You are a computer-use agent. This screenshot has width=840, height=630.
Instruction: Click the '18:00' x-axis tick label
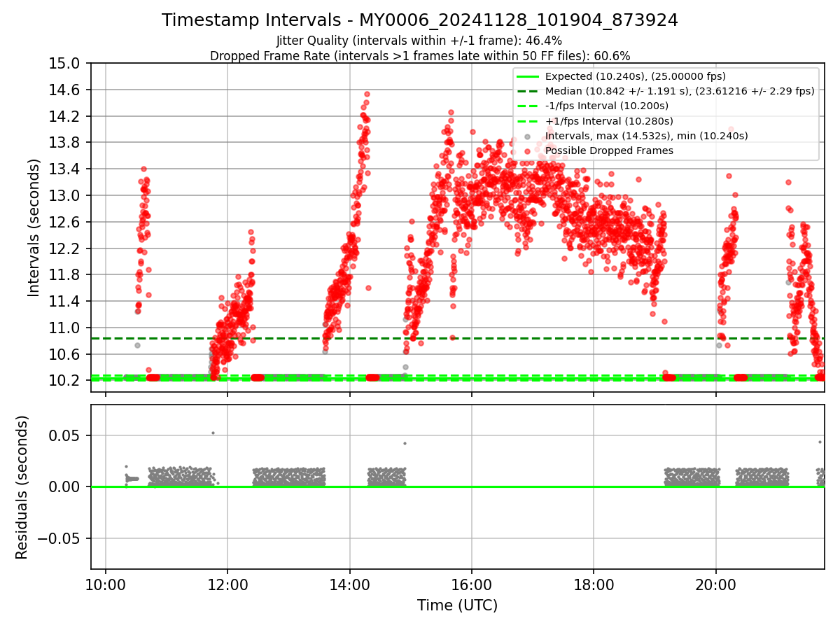tap(594, 586)
